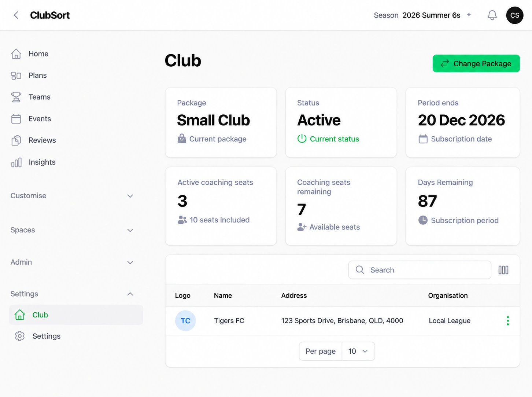532x397 pixels.
Task: Click the Name column header
Action: 223,295
